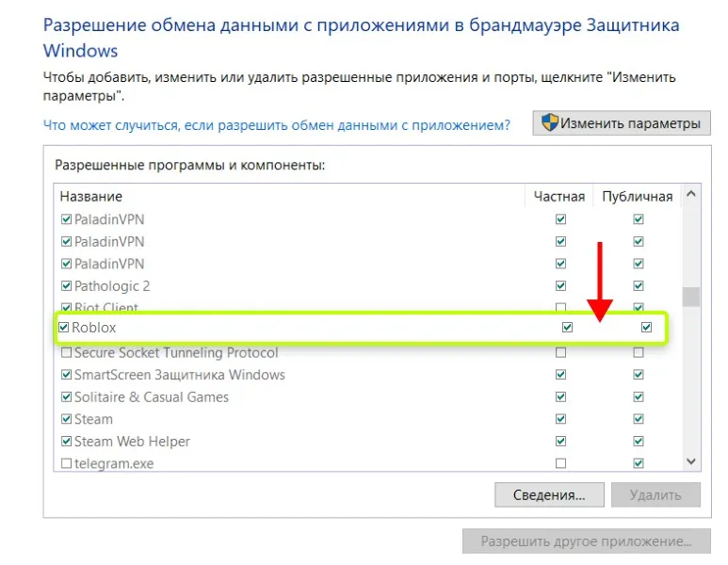Uncheck Публичная checkbox for telegram.exe

[x=639, y=463]
